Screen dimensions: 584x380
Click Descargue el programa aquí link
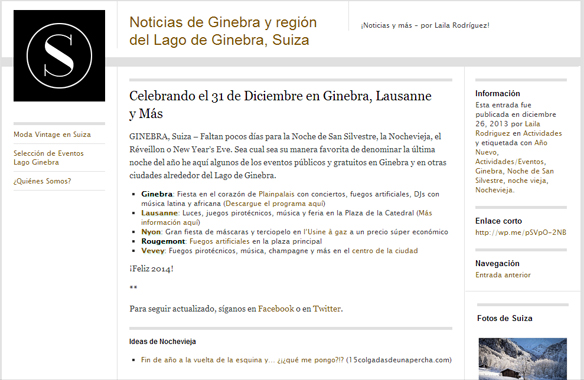(x=275, y=203)
